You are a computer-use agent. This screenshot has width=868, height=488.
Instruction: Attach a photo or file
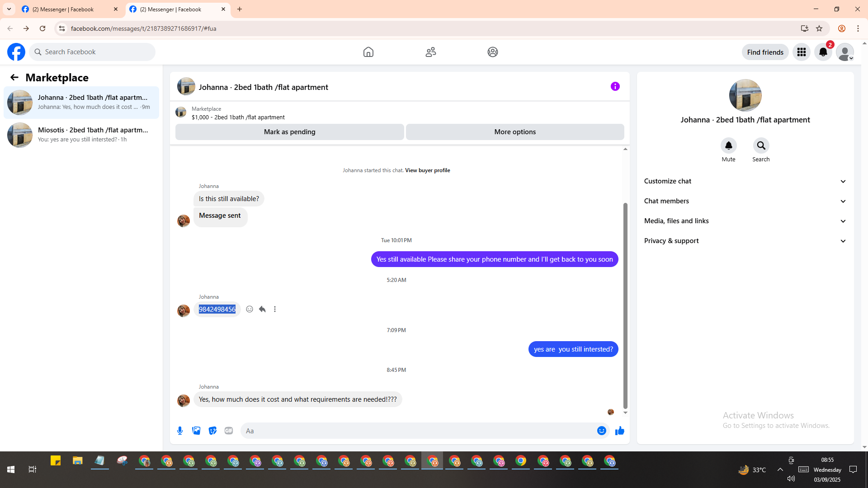[196, 431]
